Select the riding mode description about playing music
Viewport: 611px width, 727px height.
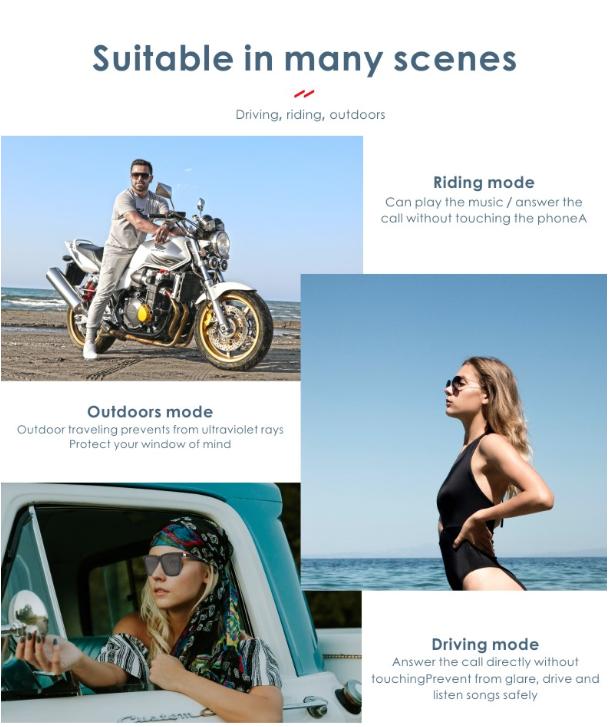click(484, 210)
